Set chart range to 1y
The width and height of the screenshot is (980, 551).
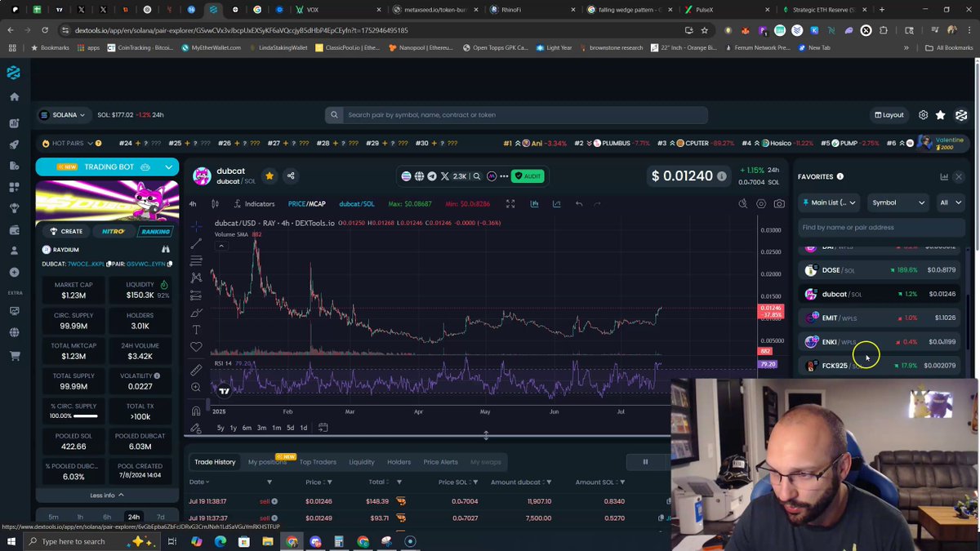[234, 428]
